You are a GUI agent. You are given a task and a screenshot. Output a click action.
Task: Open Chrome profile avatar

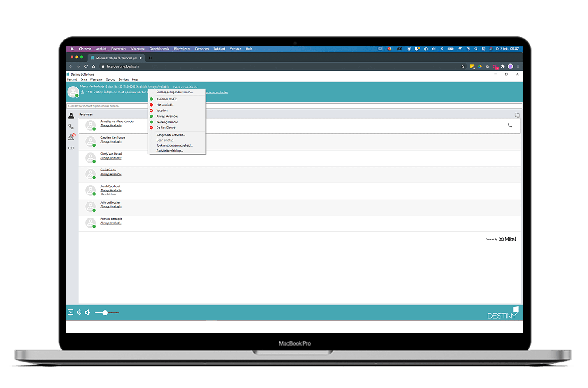click(510, 66)
